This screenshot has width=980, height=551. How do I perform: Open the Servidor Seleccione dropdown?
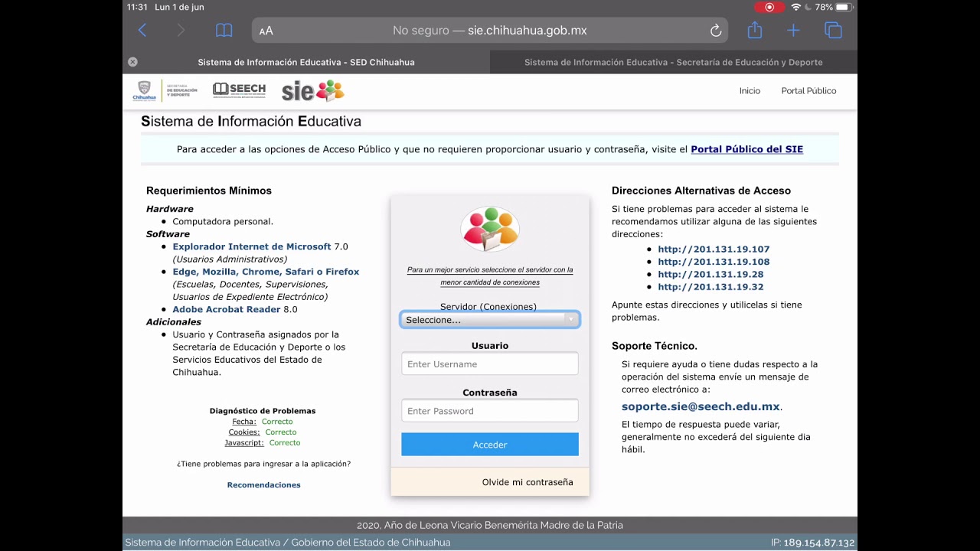pos(490,320)
